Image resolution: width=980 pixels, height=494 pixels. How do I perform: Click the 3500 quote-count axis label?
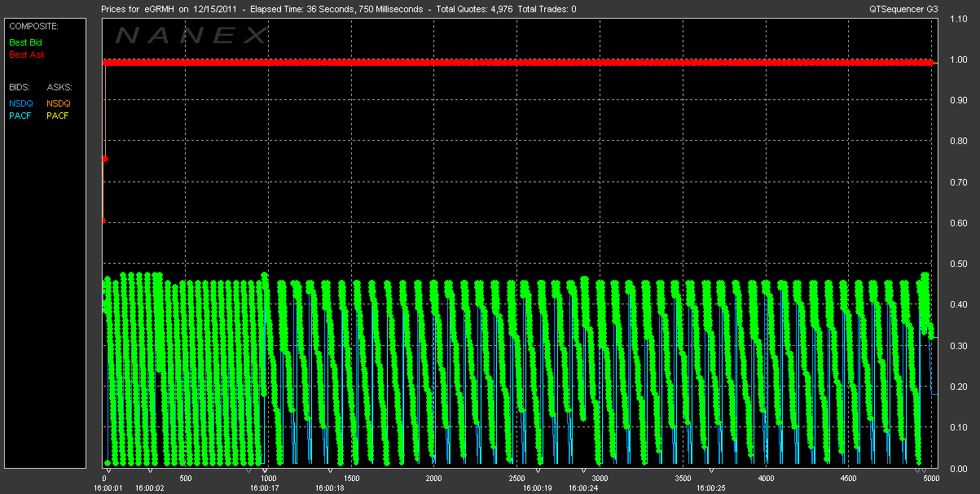pos(683,479)
